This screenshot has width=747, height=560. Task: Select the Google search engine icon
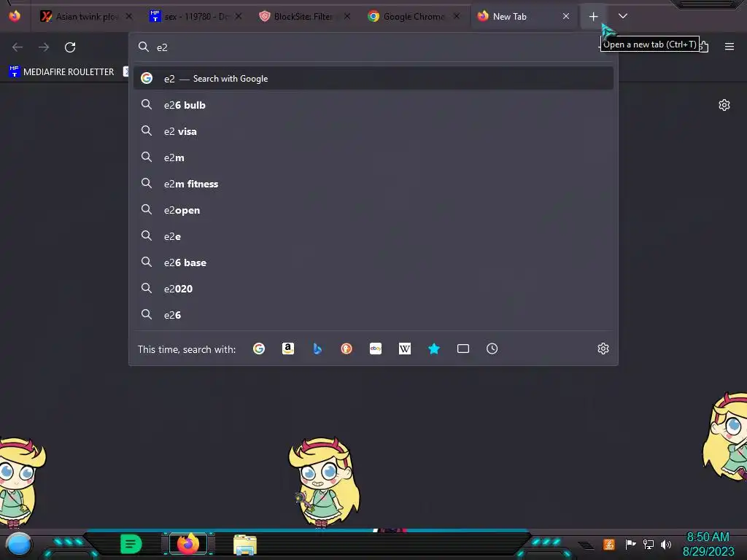(x=259, y=349)
